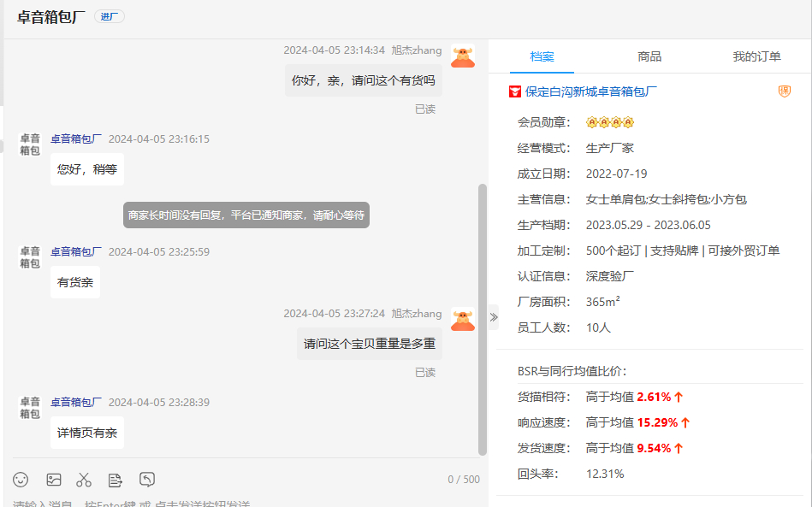Click the chat history icon
The width and height of the screenshot is (812, 507).
(147, 480)
